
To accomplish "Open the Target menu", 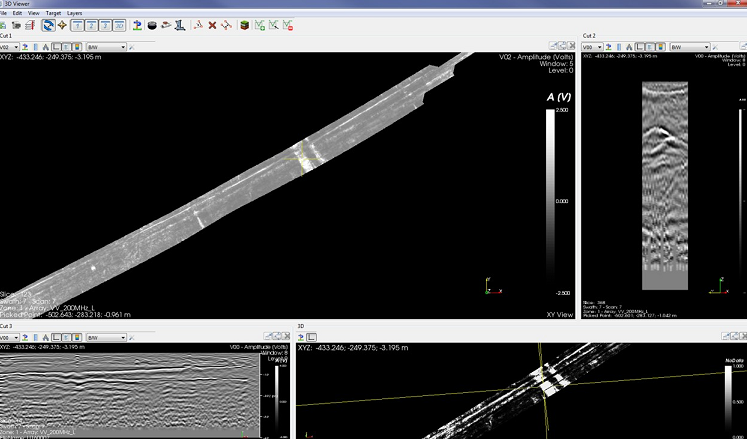I will tap(52, 13).
